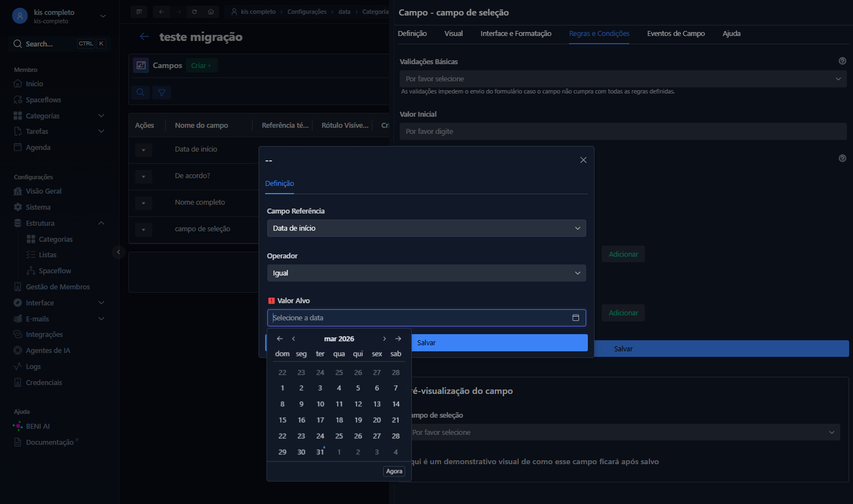Screen dimensions: 853x504
Task: Open actions dropdown for Nome completo row
Action: (x=143, y=203)
